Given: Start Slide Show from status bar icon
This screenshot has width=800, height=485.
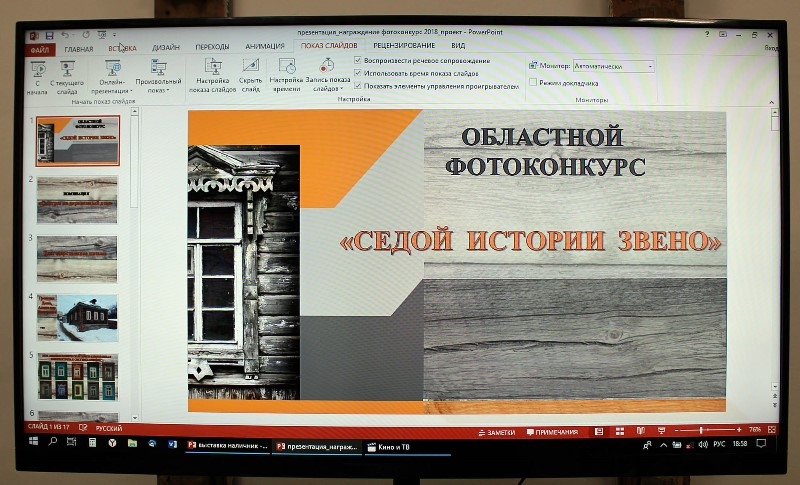Looking at the screenshot, I should (x=661, y=431).
